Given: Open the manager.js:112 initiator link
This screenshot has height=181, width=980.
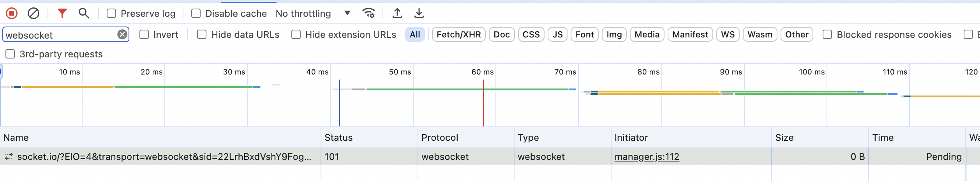Looking at the screenshot, I should click(647, 157).
